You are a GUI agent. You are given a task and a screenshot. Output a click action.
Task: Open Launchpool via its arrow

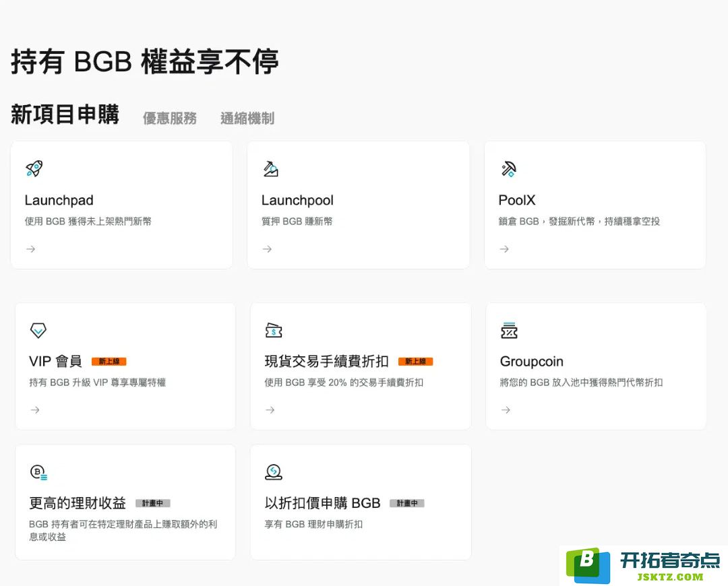click(x=267, y=249)
